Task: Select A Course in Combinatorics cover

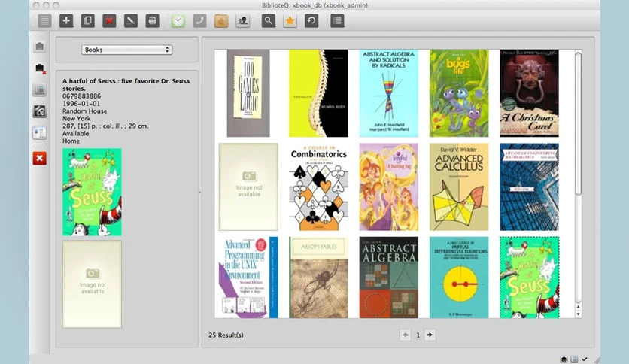Action: coord(318,187)
